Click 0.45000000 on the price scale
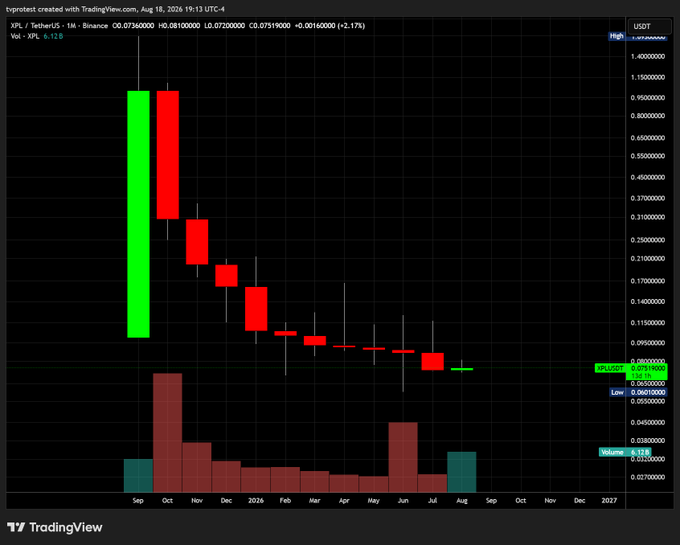Image resolution: width=680 pixels, height=545 pixels. click(x=647, y=177)
